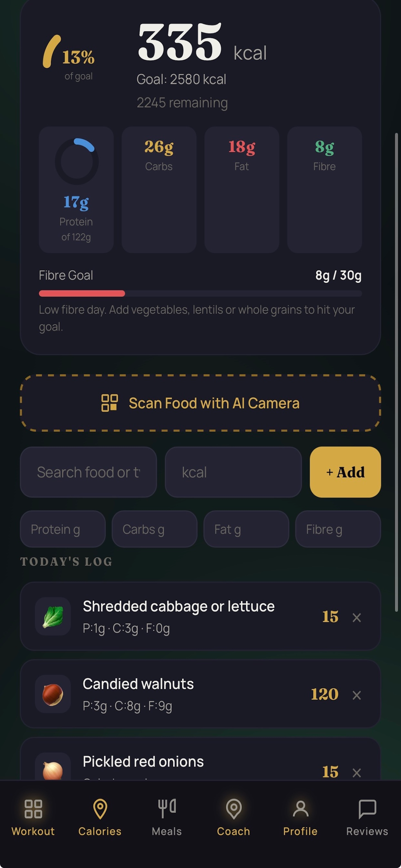Focus the Search food input field
Image resolution: width=401 pixels, height=868 pixels.
tap(88, 472)
